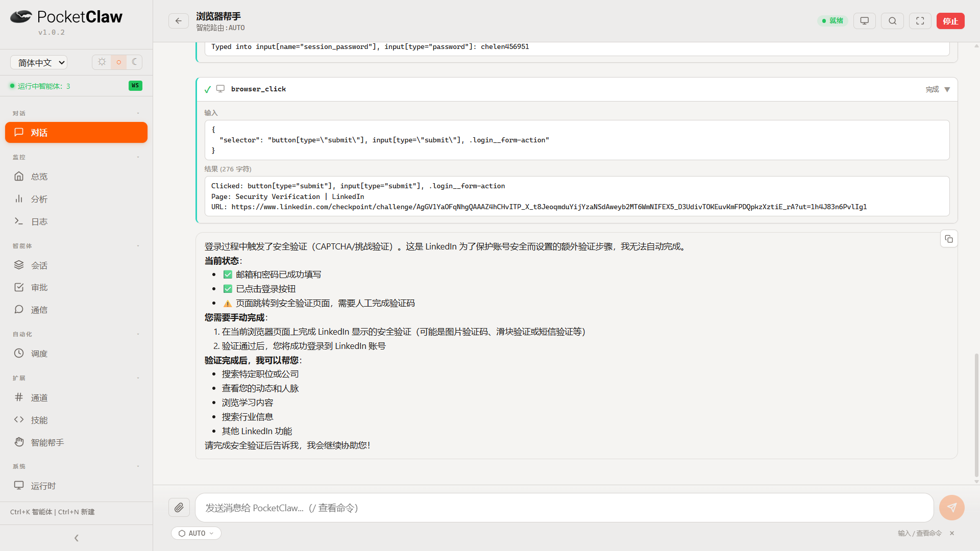The image size is (980, 551).
Task: Focus the 发送消息给 PocketClaw message input
Action: pos(564,508)
